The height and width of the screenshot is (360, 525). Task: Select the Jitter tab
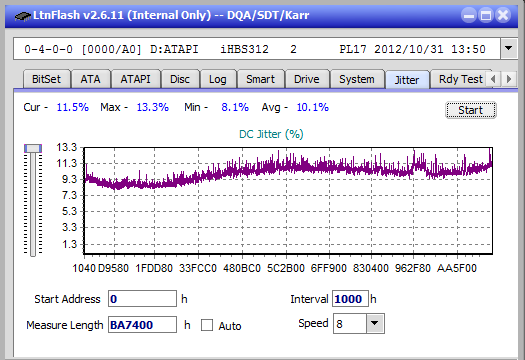click(407, 80)
